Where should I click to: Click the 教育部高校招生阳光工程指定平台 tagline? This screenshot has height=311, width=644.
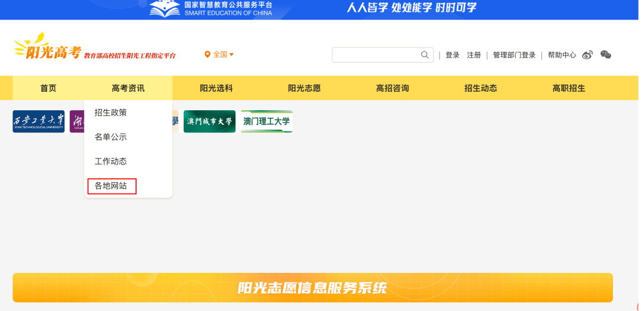[130, 55]
